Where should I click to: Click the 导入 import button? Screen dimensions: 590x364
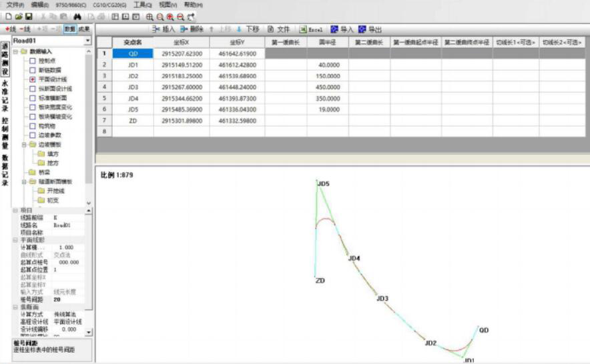pos(342,29)
